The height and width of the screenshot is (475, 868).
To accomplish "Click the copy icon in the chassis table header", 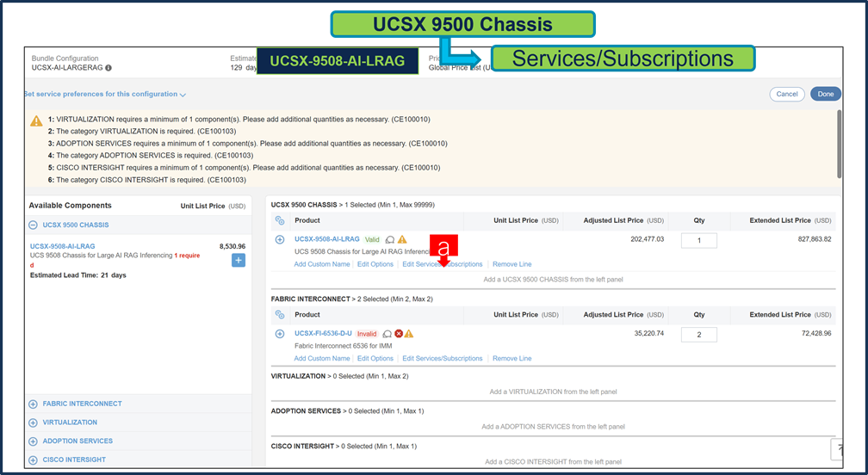I will [x=280, y=220].
